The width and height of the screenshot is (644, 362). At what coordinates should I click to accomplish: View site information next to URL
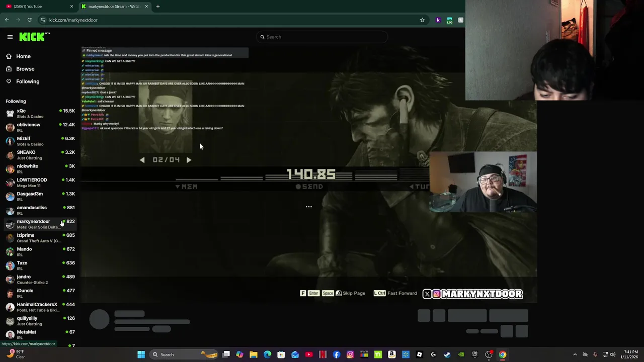43,20
